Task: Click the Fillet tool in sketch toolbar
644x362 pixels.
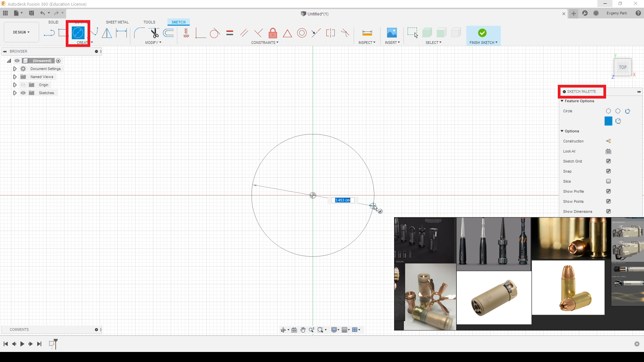Action: tap(139, 33)
